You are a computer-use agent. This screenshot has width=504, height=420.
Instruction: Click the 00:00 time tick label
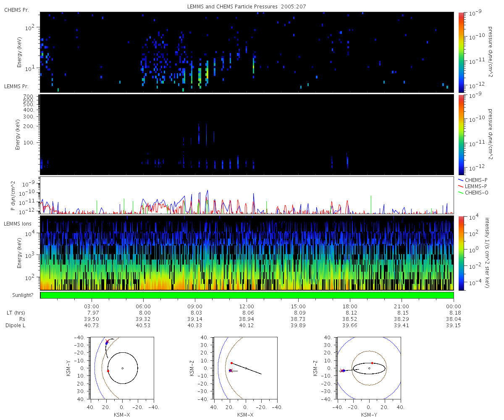tap(454, 306)
